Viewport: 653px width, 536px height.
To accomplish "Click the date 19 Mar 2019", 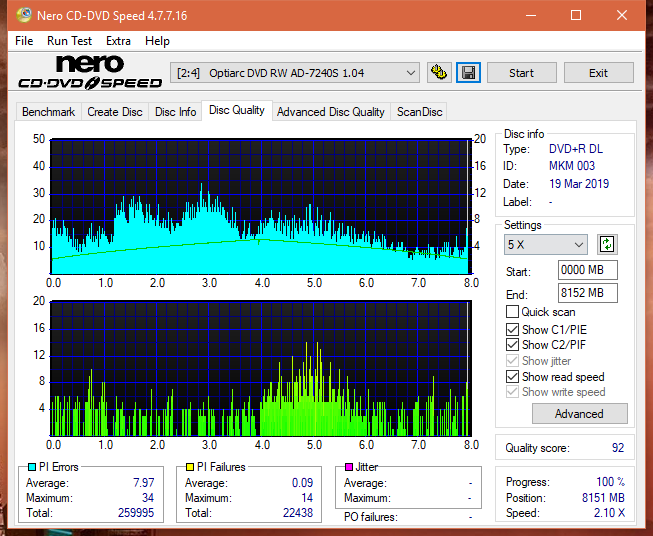I will click(579, 184).
